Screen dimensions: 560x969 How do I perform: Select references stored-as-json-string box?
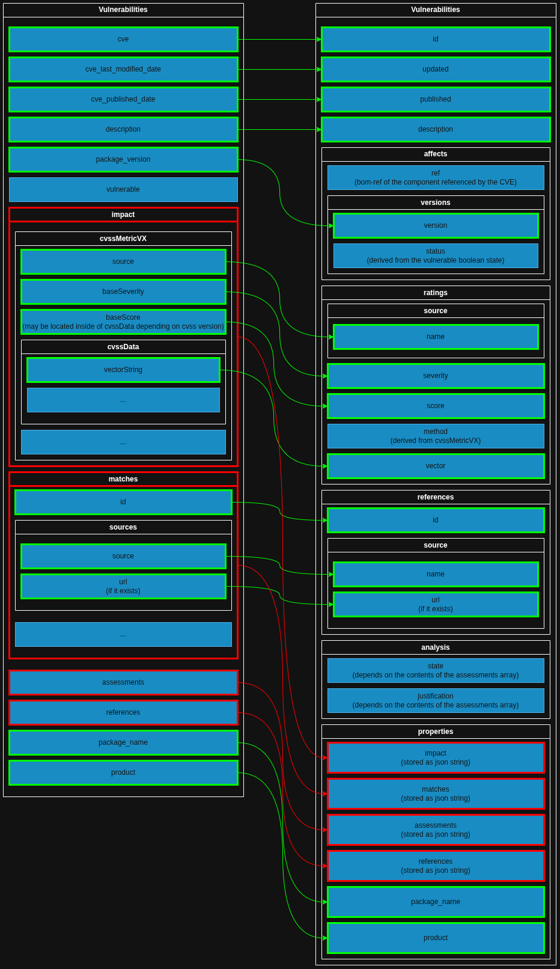tap(436, 866)
